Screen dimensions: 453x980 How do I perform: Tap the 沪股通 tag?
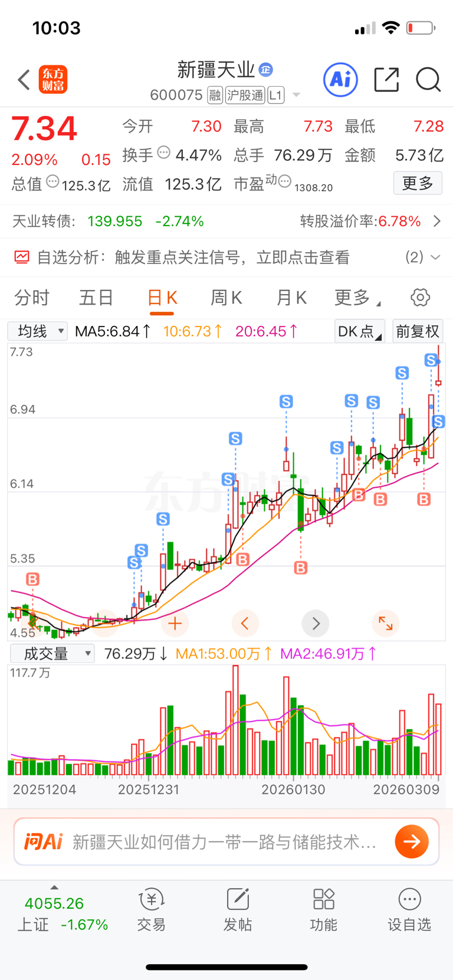click(x=245, y=95)
